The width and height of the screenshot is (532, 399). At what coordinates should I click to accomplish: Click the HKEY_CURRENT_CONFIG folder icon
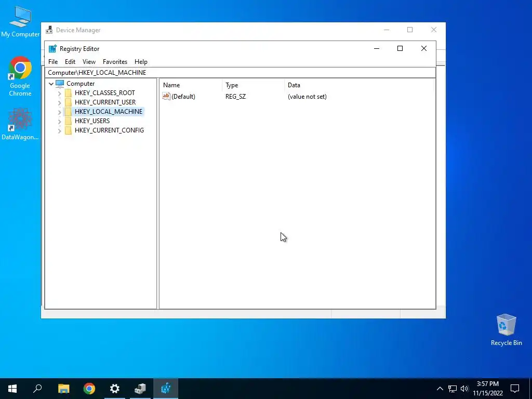[68, 130]
